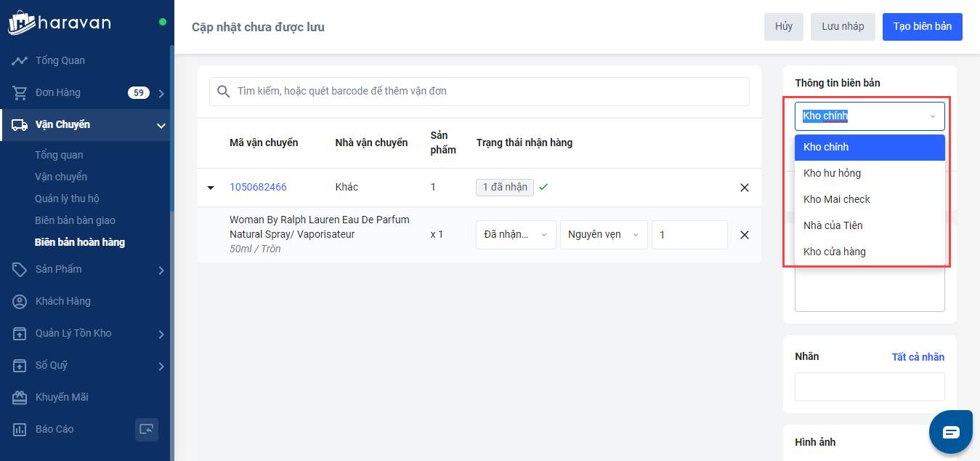Collapse shipment row 1050682466 triangle
Viewport: 980px width, 461px height.
(x=211, y=188)
